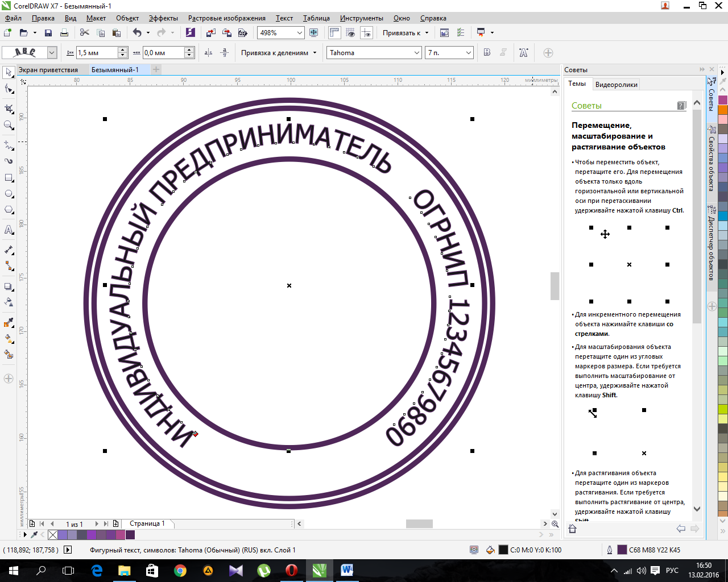Open the Текст menu

coord(284,18)
